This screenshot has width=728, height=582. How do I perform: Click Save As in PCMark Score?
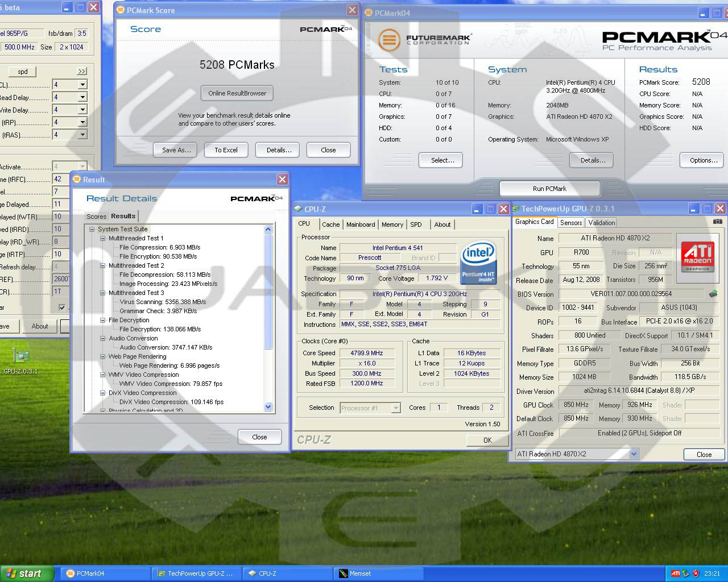(x=176, y=150)
